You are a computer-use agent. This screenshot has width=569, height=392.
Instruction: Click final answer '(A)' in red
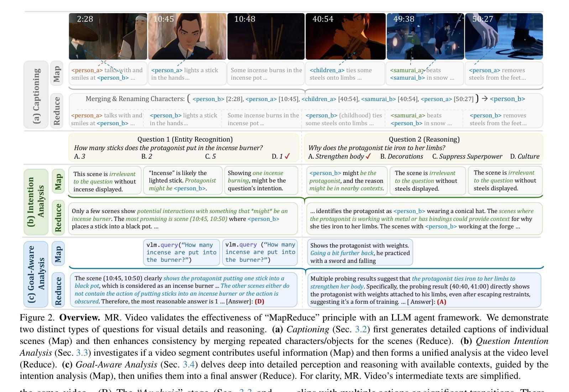click(442, 302)
